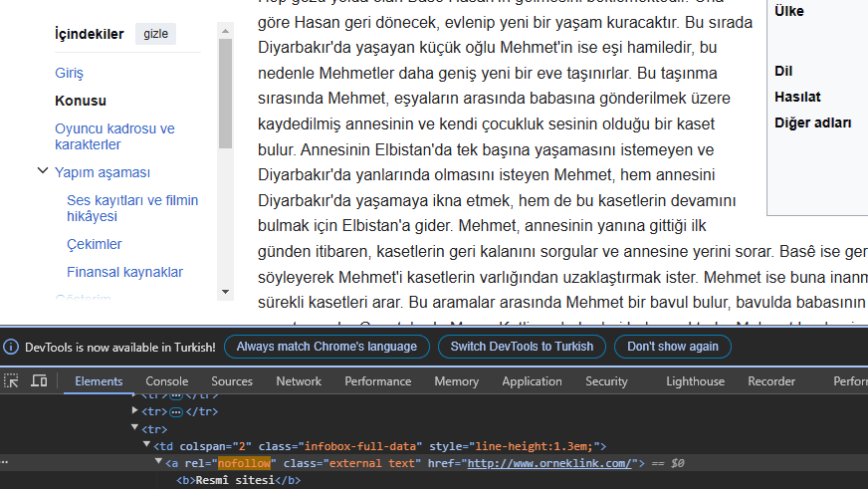Image resolution: width=868 pixels, height=489 pixels.
Task: Switch to the Network tab
Action: pos(299,381)
